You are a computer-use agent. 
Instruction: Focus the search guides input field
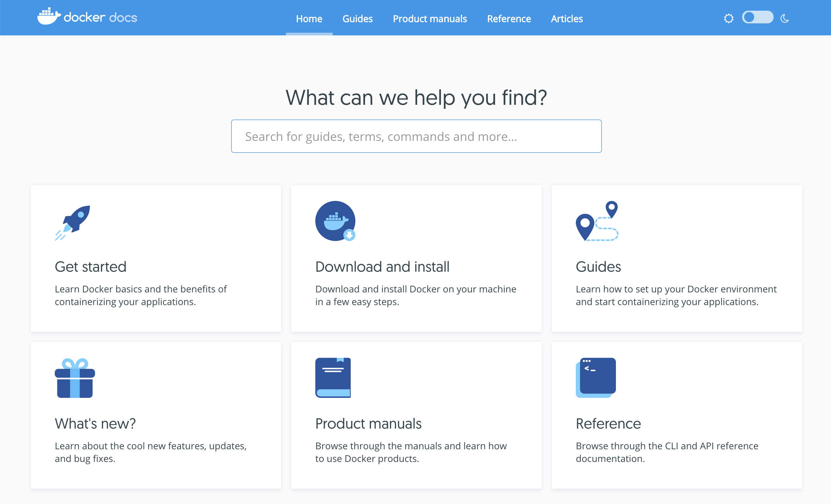(416, 136)
